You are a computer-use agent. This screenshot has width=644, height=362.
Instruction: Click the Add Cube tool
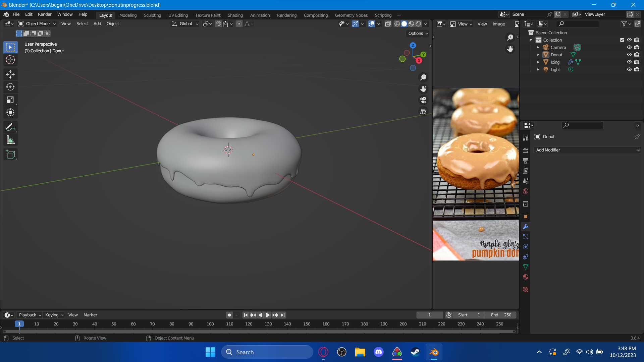[x=10, y=155]
